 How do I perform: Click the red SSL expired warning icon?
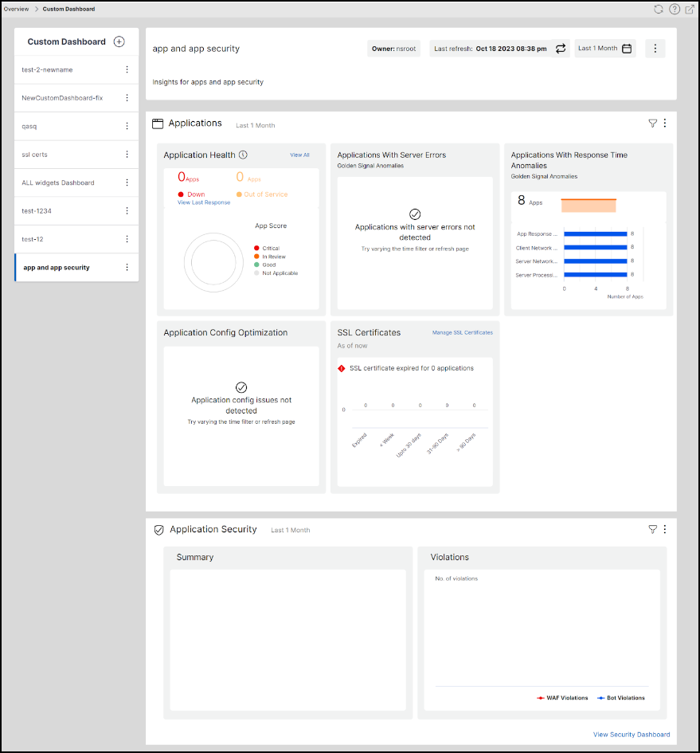tap(342, 368)
